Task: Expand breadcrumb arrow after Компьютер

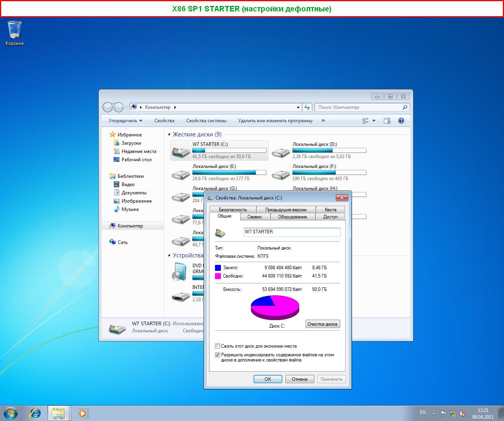Action: pyautogui.click(x=175, y=107)
